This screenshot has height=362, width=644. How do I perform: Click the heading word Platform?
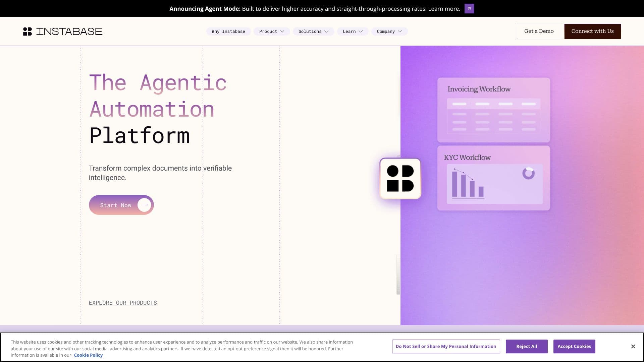point(140,136)
